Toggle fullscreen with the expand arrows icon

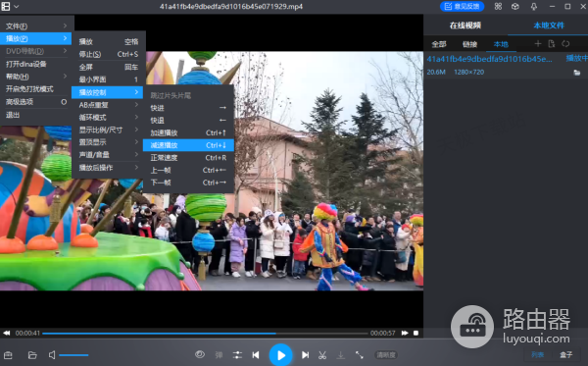(360, 355)
